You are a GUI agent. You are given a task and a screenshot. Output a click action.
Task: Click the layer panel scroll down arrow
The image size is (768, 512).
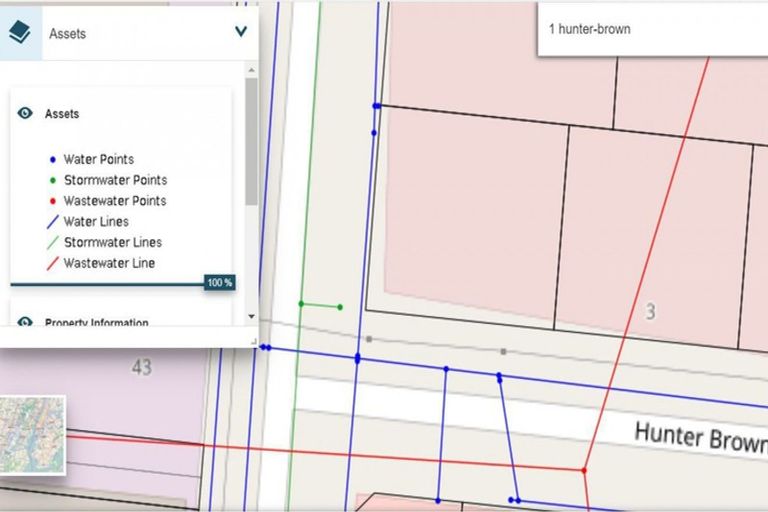251,317
